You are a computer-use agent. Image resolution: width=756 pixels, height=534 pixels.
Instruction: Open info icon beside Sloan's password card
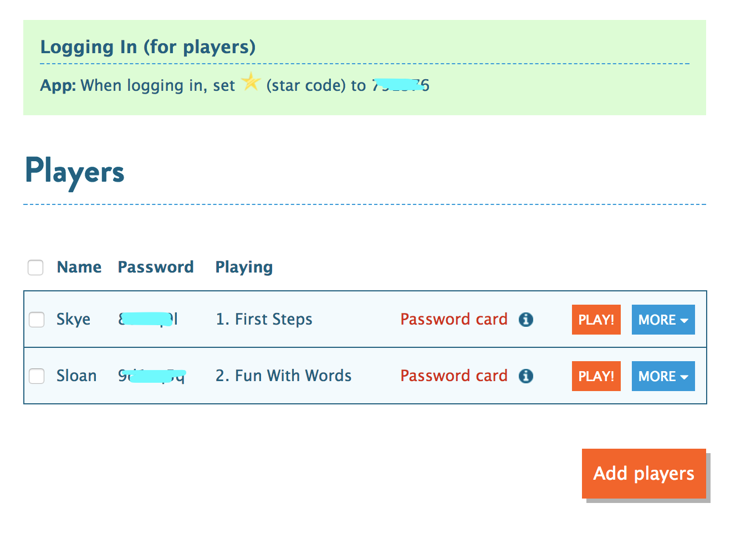(526, 376)
